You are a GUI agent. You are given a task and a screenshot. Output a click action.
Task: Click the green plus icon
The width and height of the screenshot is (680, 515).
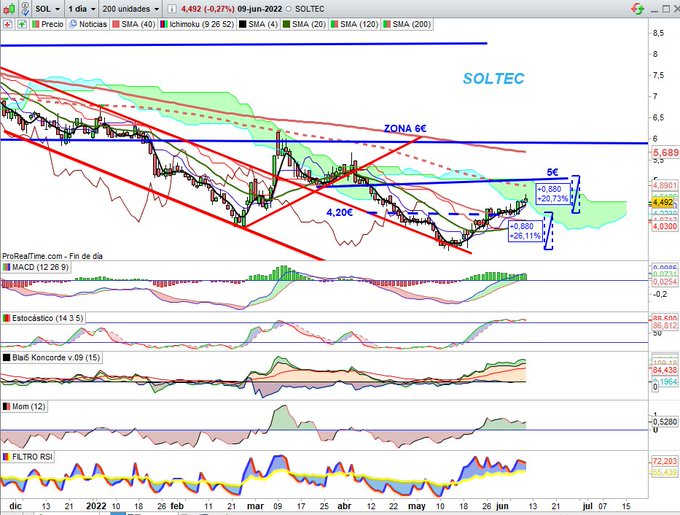pyautogui.click(x=22, y=24)
